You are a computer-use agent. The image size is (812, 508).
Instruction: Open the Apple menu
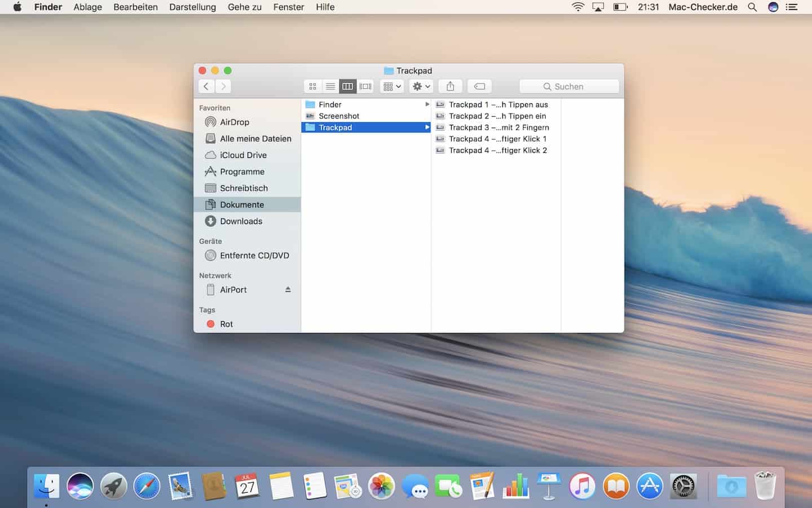click(x=17, y=7)
